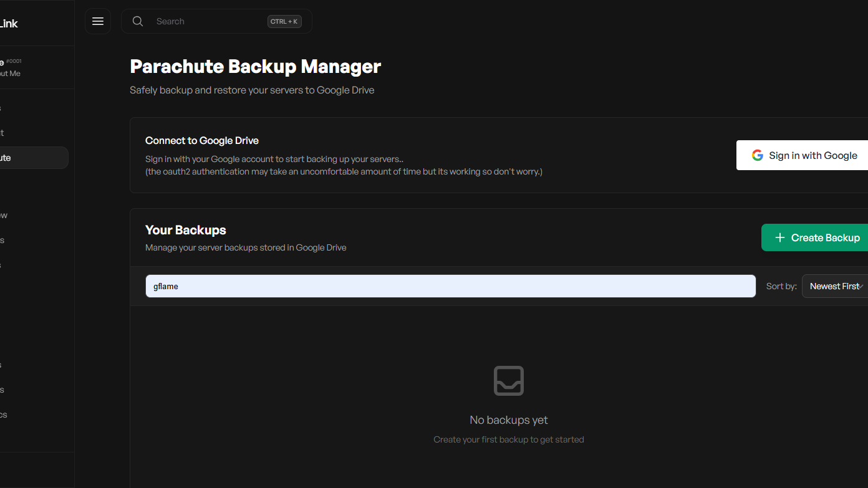Focus the top Search input field
The width and height of the screenshot is (868, 488).
206,21
